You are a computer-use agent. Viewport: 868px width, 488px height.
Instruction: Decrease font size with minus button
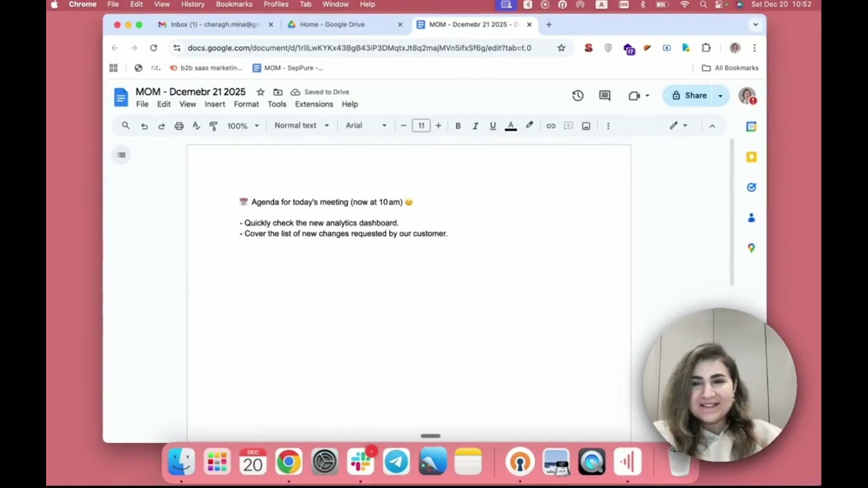[x=403, y=126]
